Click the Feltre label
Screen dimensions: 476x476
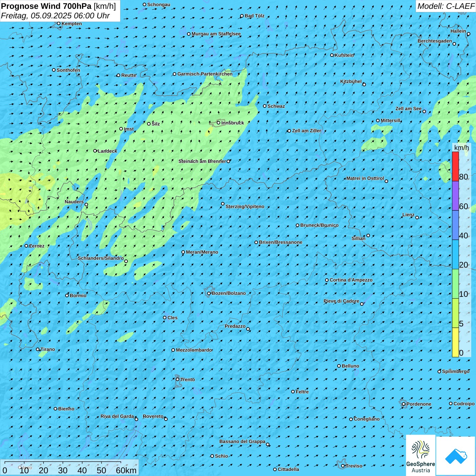coord(302,392)
